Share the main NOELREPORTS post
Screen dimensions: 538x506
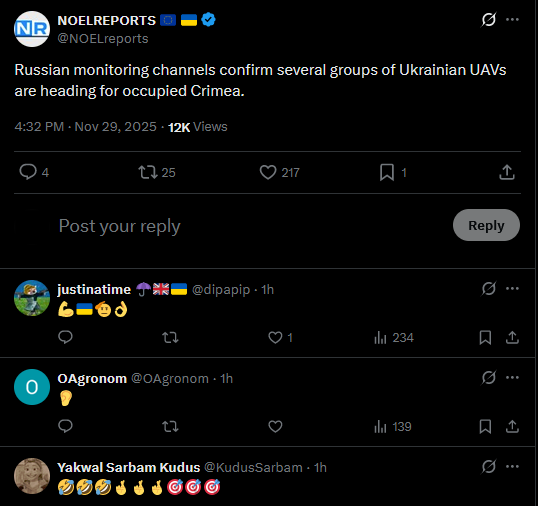(x=507, y=172)
